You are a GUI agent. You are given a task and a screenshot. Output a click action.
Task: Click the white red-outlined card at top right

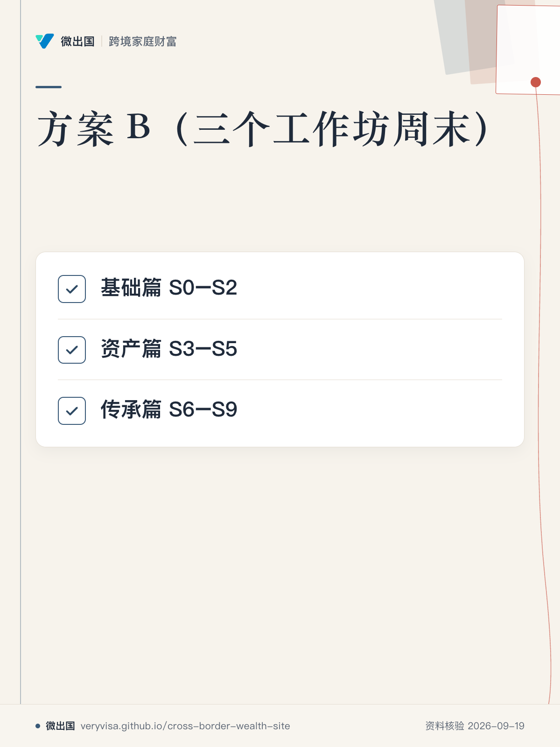(528, 49)
